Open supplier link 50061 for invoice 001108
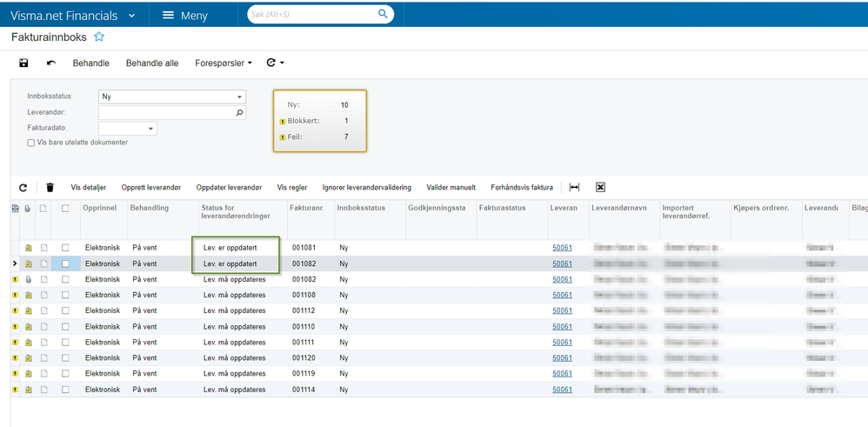 click(x=562, y=295)
